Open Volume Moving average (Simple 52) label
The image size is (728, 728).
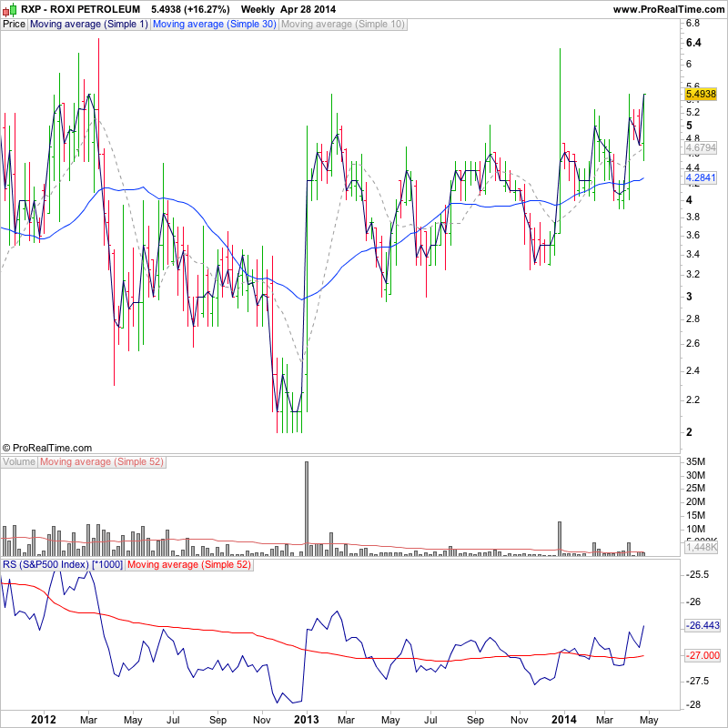tap(102, 462)
